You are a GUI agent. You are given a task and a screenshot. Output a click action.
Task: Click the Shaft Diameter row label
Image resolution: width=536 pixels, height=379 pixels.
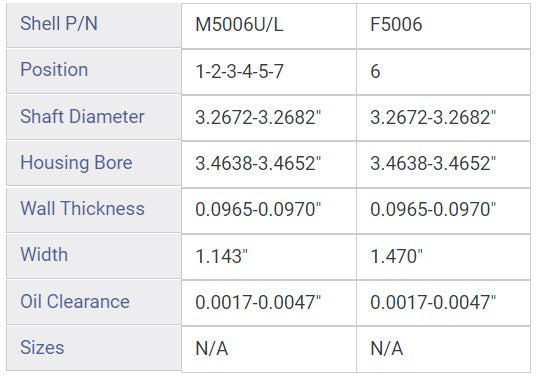(x=94, y=117)
